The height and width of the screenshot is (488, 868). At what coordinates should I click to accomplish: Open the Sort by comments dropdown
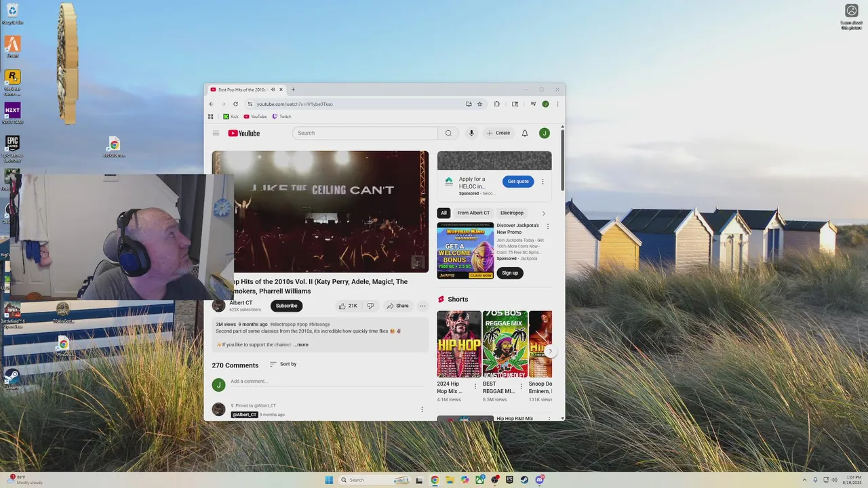[x=283, y=364]
